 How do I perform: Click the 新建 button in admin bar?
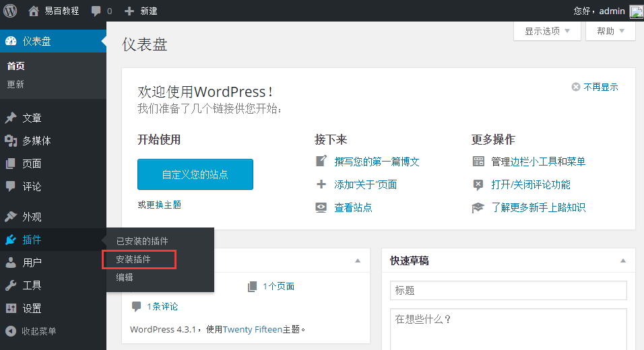141,11
